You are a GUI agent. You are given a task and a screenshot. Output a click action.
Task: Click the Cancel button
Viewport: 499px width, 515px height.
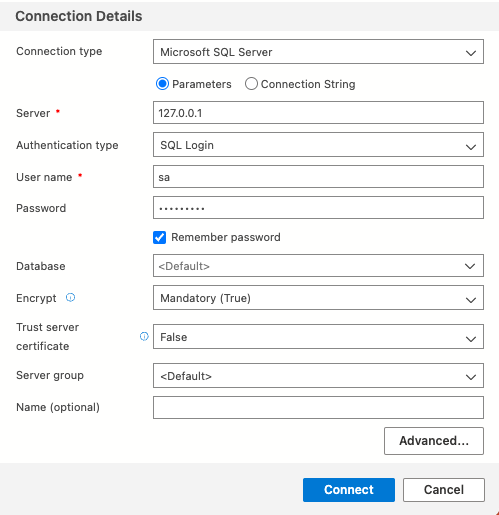click(x=444, y=490)
